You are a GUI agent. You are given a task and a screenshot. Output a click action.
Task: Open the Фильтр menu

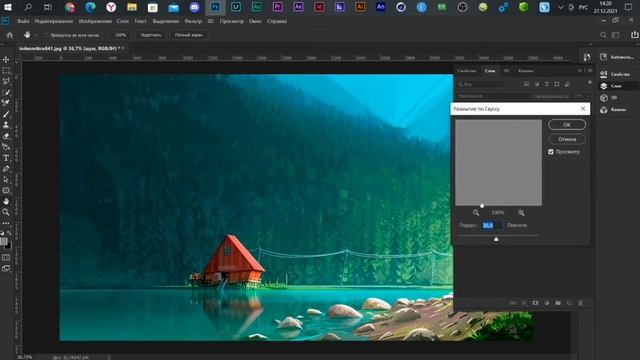click(x=193, y=21)
